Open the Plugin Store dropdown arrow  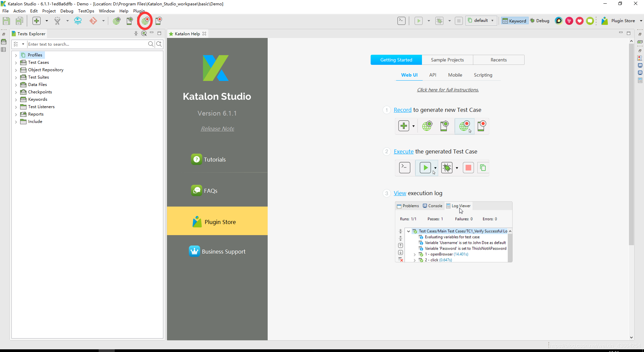click(641, 21)
